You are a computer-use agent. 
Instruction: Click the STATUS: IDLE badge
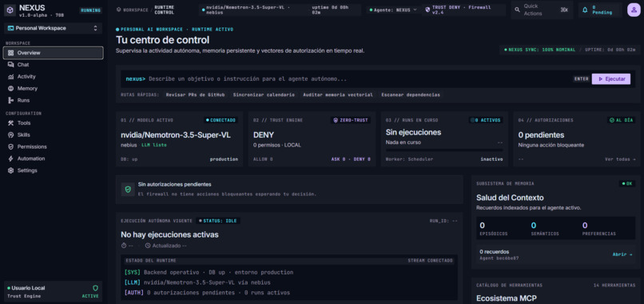click(218, 221)
